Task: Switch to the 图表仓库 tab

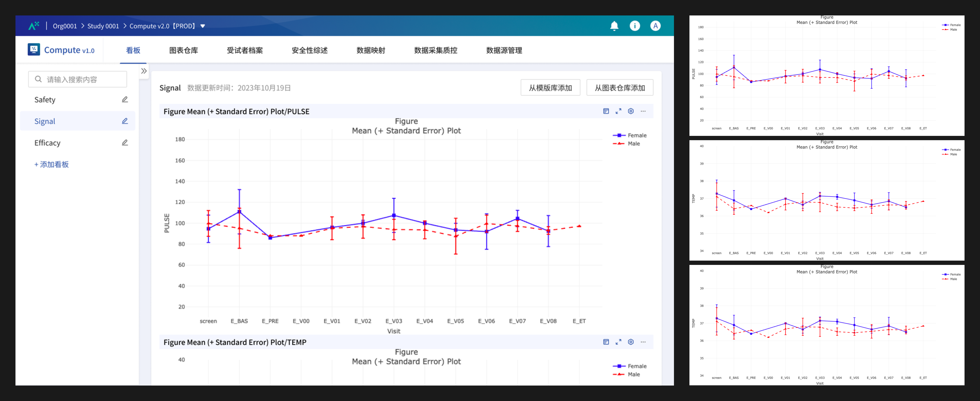Action: coord(183,50)
